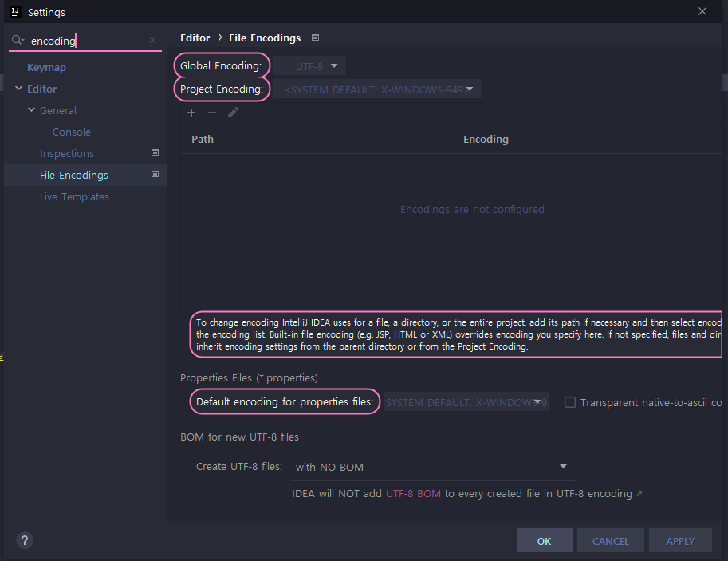Viewport: 728px width, 561px height.
Task: Click the Path column header
Action: tap(203, 140)
